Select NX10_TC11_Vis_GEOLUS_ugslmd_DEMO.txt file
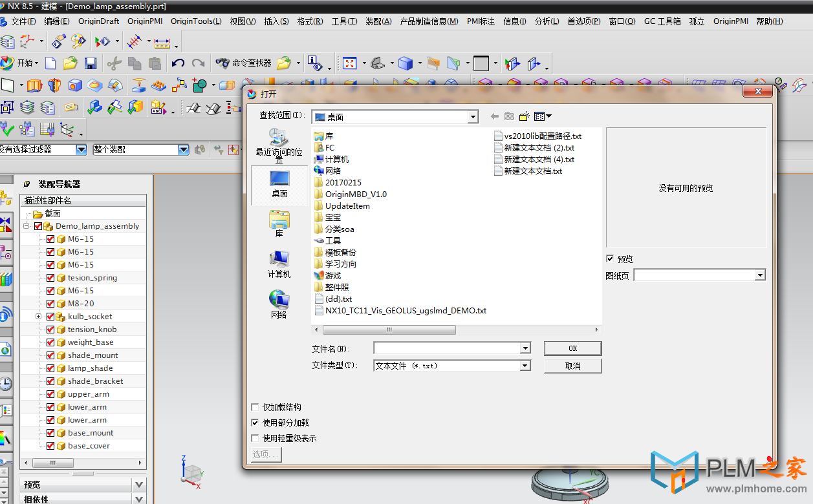Screen dimensions: 813x504 (400, 310)
